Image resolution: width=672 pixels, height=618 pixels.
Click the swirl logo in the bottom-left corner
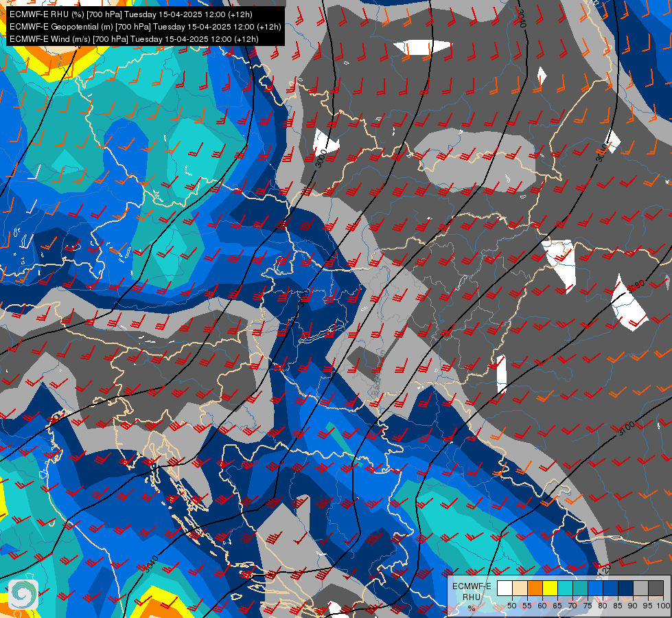(23, 594)
